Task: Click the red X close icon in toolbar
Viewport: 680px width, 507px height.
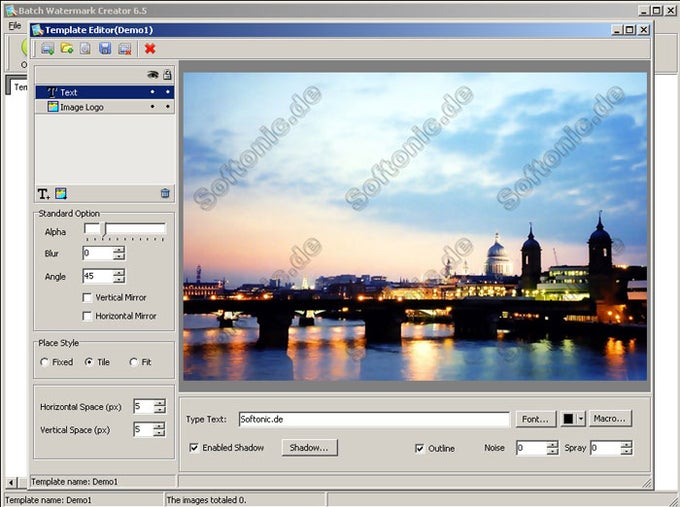Action: [150, 49]
